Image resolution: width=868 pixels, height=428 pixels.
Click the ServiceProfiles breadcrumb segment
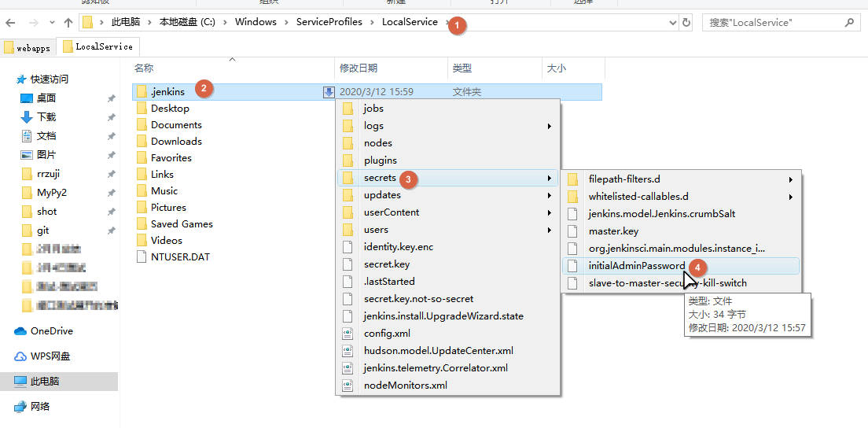click(x=329, y=22)
